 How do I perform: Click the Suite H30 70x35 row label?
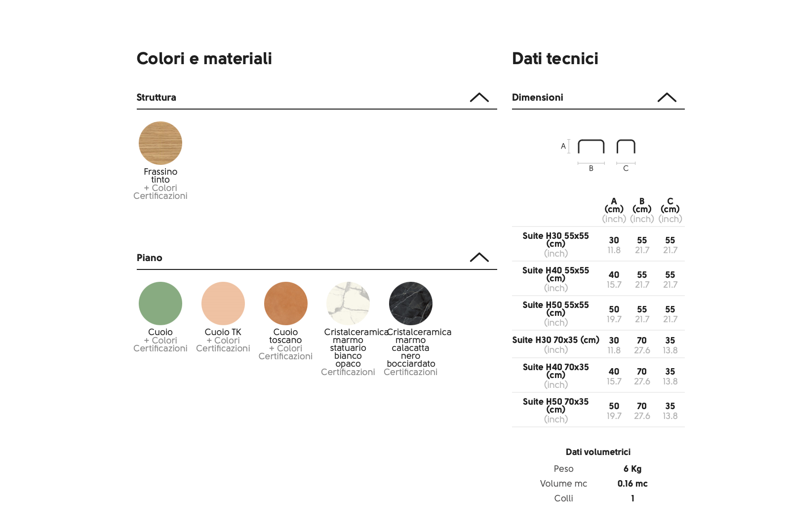point(555,340)
